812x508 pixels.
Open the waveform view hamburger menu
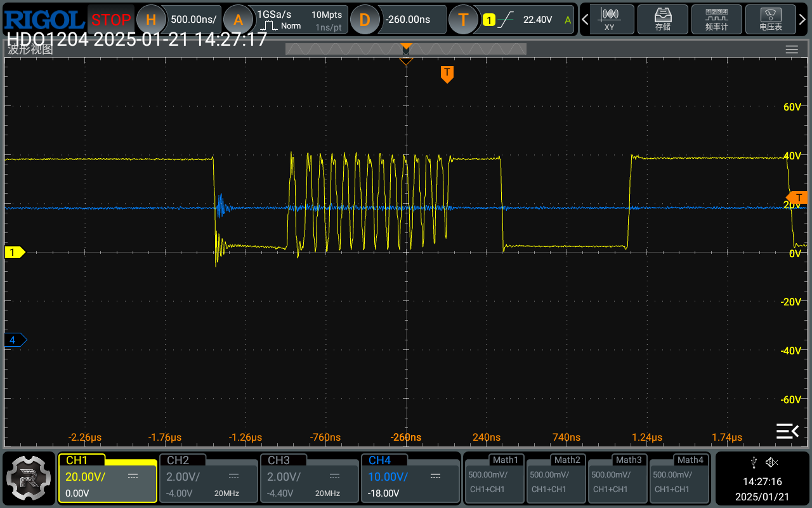pyautogui.click(x=792, y=50)
